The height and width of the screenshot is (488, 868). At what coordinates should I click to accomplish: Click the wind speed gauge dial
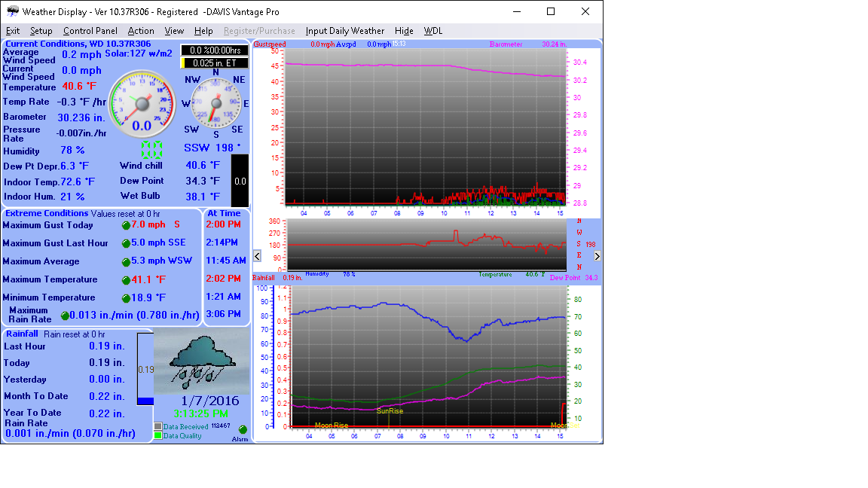[x=142, y=102]
